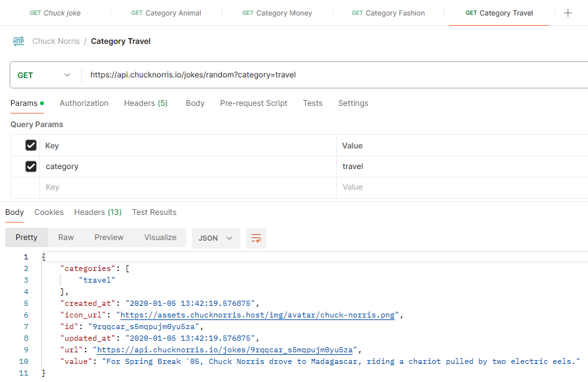Click the empty Key placeholder field

click(x=188, y=187)
